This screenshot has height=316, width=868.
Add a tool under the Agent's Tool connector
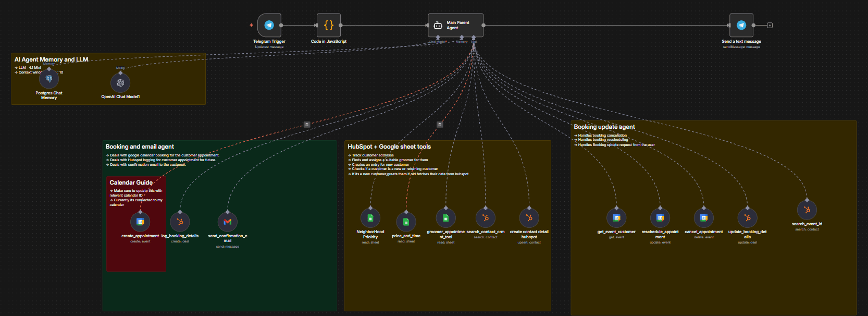pos(474,53)
